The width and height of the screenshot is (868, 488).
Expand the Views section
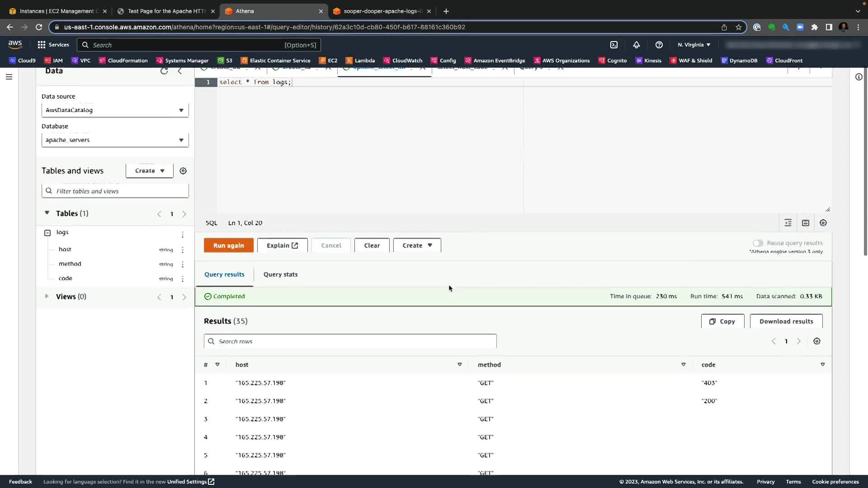[47, 296]
